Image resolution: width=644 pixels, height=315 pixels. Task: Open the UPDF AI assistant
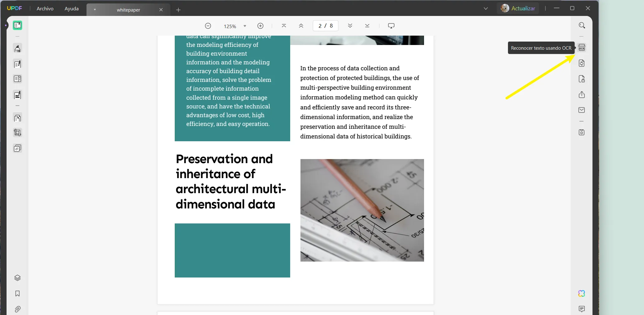tap(582, 293)
